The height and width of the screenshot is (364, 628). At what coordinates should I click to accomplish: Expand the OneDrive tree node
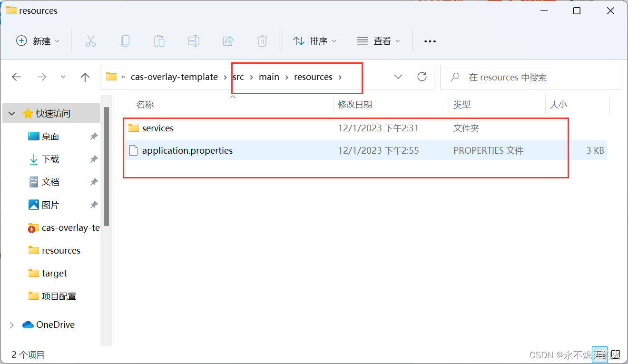(x=12, y=325)
